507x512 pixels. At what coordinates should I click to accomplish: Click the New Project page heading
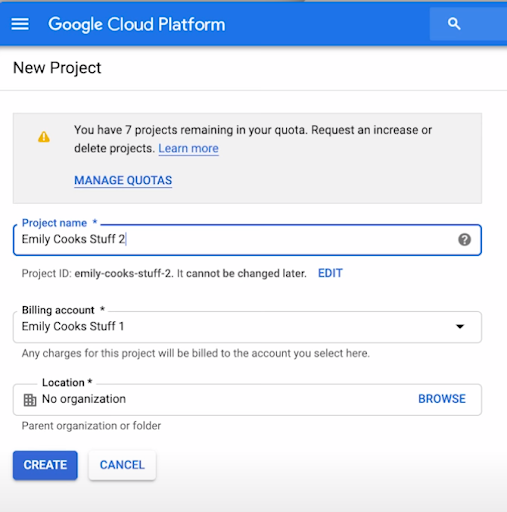57,68
